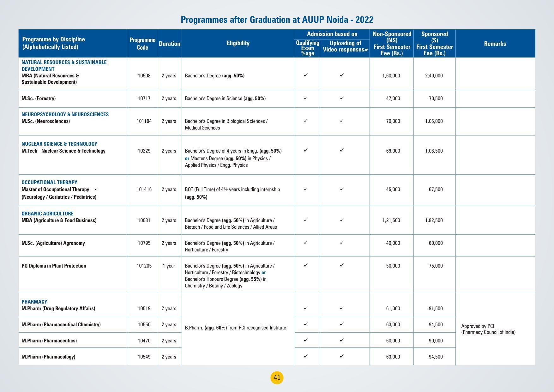Image resolution: width=554 pixels, height=392 pixels.
Task: Click video responses checkmark for M.Pharm (Pharmacology)
Action: (341, 356)
